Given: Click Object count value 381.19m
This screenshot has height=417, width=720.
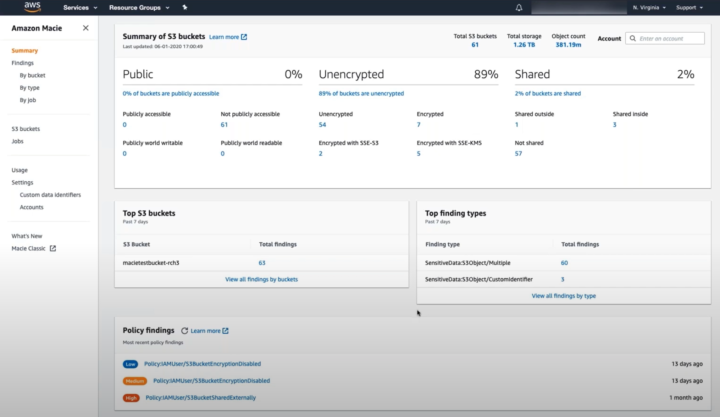Looking at the screenshot, I should tap(568, 45).
